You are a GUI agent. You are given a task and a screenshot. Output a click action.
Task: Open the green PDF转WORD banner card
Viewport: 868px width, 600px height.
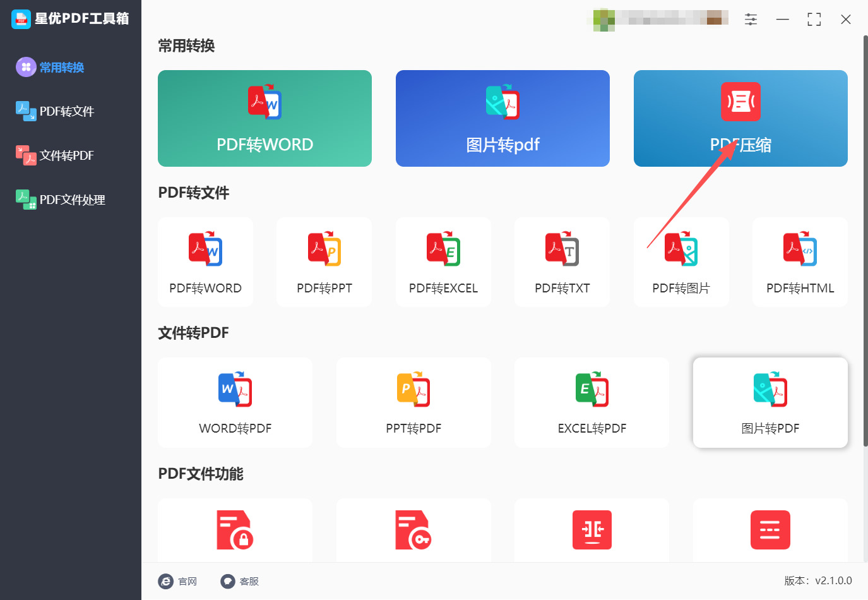tap(265, 118)
